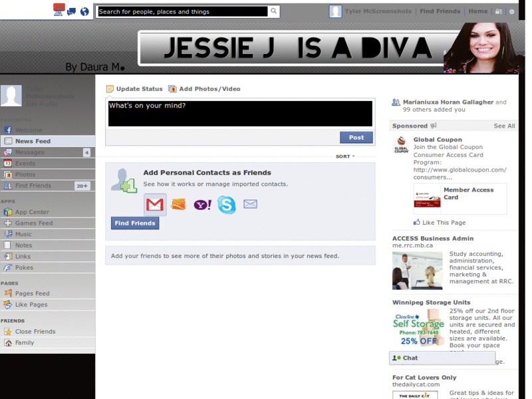Click the Gmail contacts import icon
Screen dimensions: 532x399
point(155,205)
